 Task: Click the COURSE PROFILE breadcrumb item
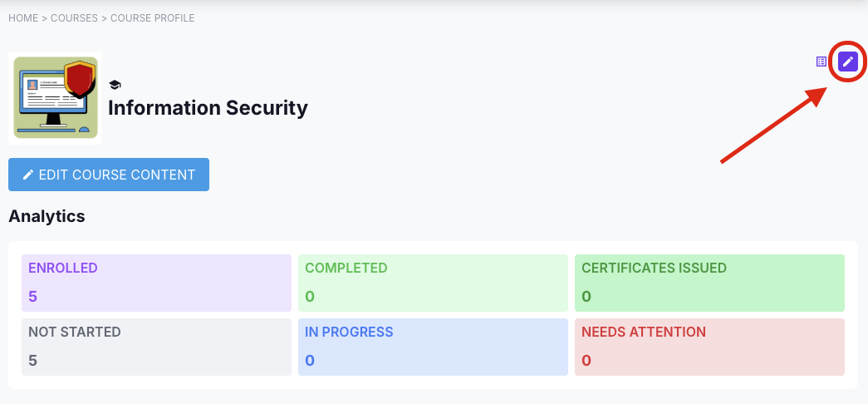[153, 17]
